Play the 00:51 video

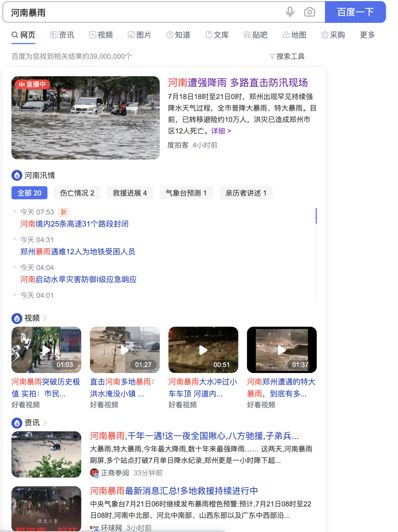(x=203, y=350)
